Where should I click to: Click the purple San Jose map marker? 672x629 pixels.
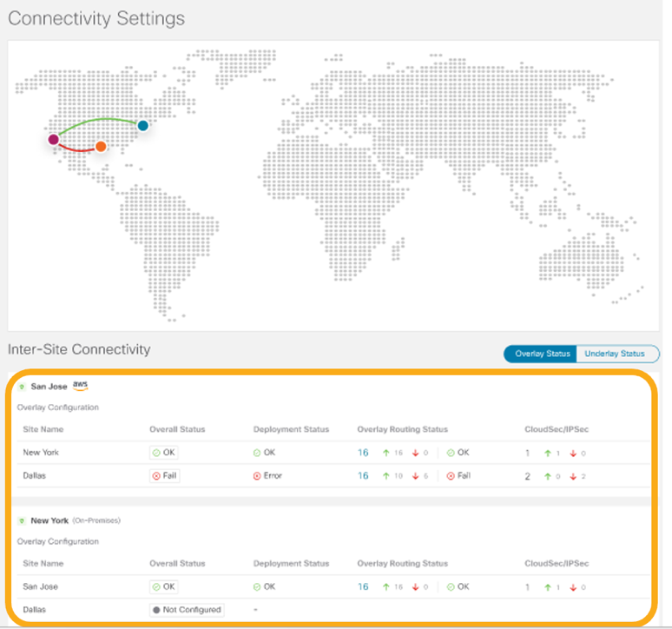click(54, 139)
